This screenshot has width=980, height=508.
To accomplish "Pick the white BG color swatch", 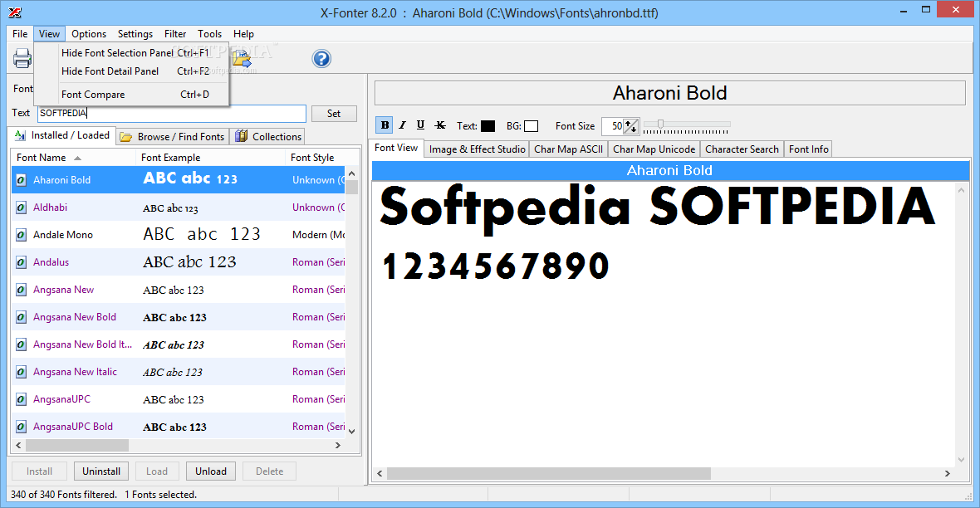I will tap(531, 126).
